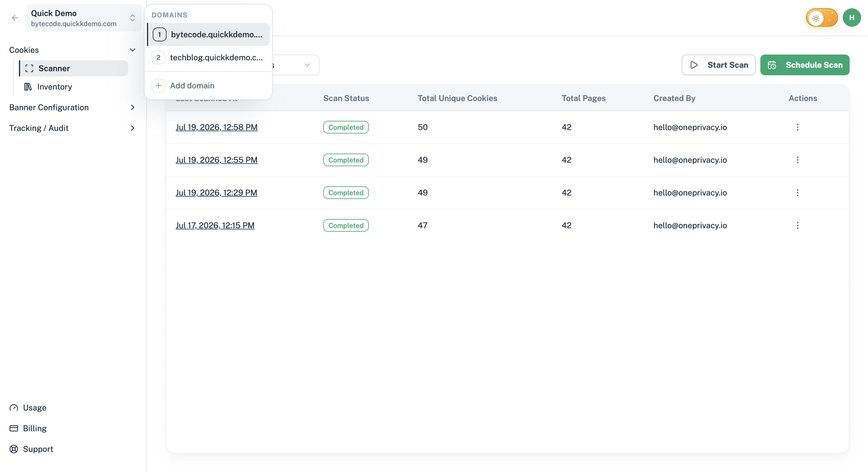
Task: Open the Jul 19, 2026, 12:55 PM scan
Action: tap(217, 160)
